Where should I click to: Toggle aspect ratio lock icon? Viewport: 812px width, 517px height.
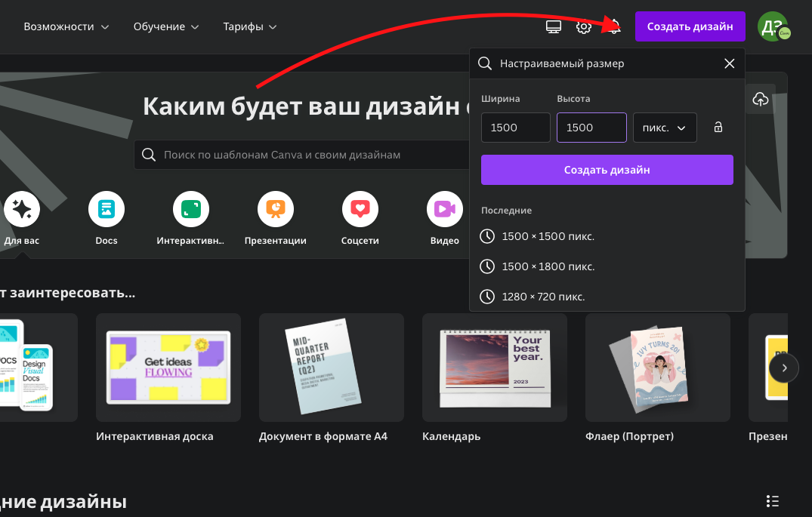(x=718, y=128)
